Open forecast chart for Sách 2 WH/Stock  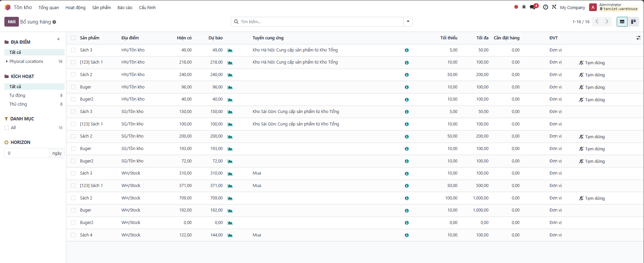[x=230, y=198]
